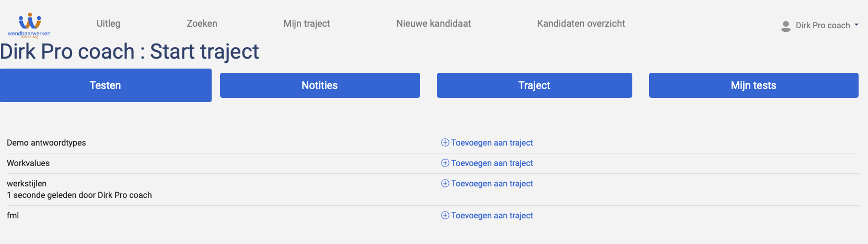The image size is (868, 244).
Task: Expand the Dirk Pro coach dropdown arrow
Action: [x=857, y=25]
